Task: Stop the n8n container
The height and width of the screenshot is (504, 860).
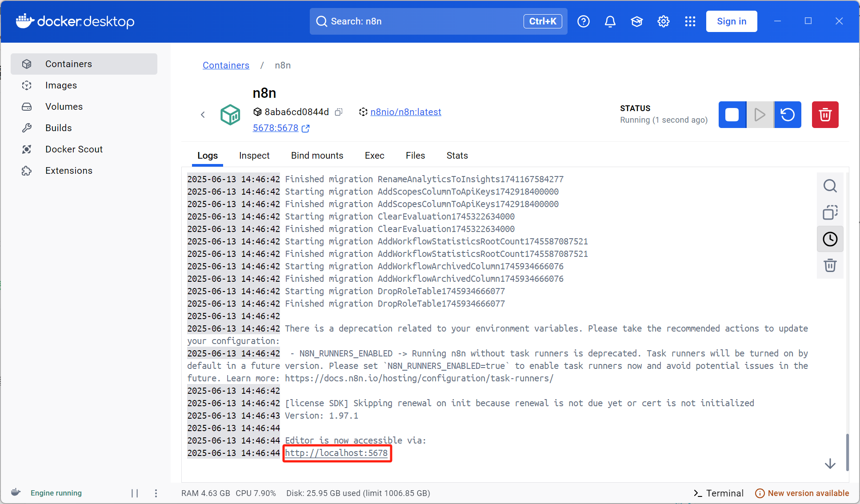Action: [x=732, y=115]
